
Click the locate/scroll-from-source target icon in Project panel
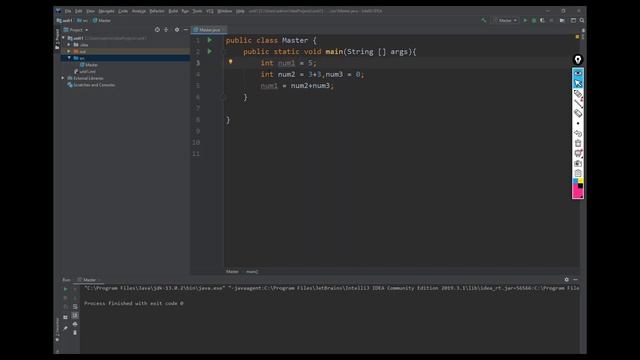click(157, 30)
